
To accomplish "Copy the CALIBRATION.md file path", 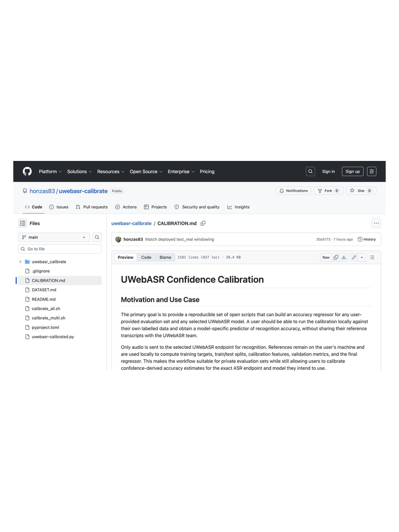I will click(x=203, y=223).
